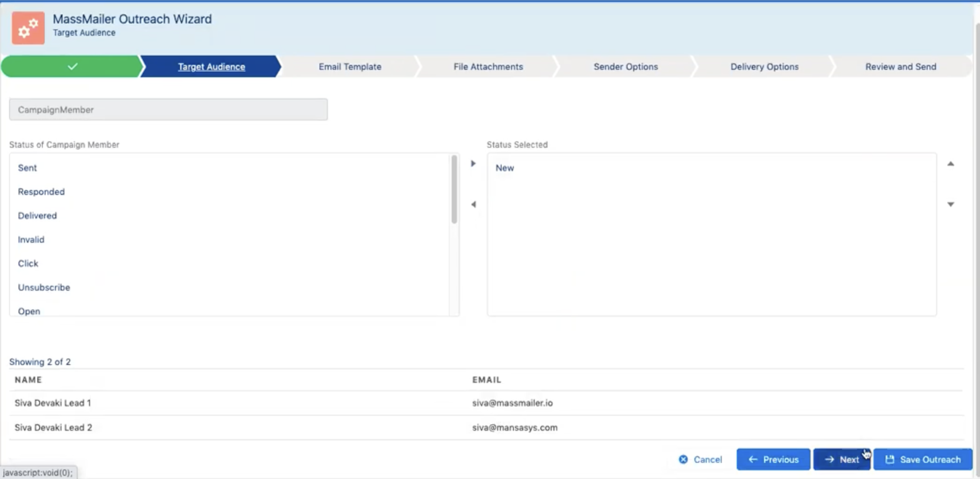Go to the Review and Send step
This screenshot has height=479, width=980.
(900, 66)
